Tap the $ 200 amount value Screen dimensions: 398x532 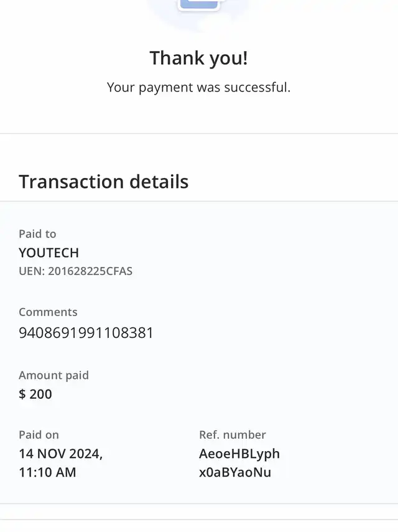35,394
